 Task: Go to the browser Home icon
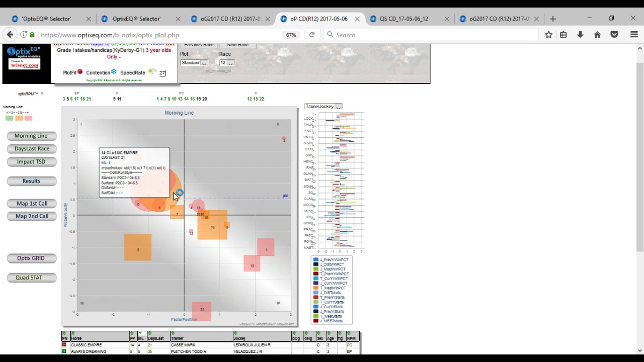(x=597, y=35)
